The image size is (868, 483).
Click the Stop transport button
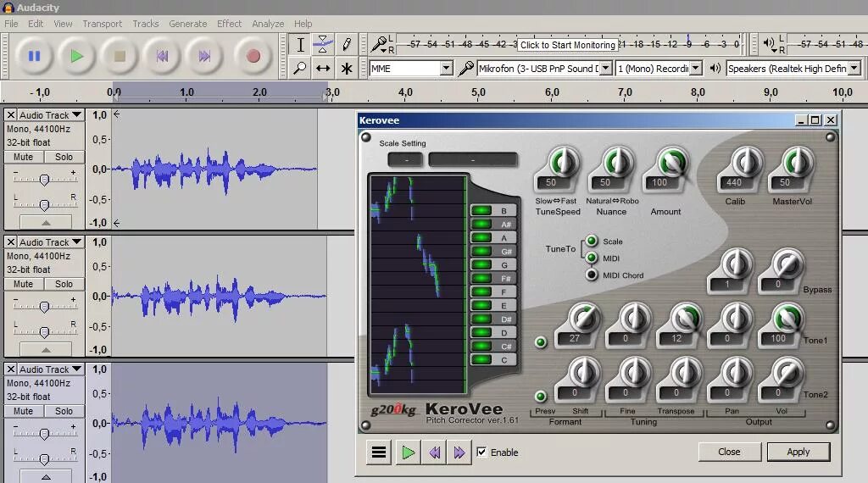tap(120, 56)
